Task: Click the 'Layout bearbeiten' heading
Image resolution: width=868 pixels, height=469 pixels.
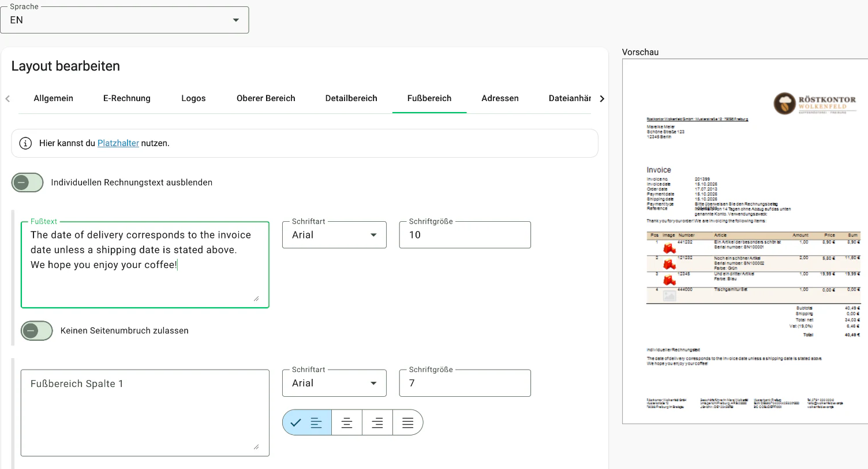Action: click(x=66, y=66)
